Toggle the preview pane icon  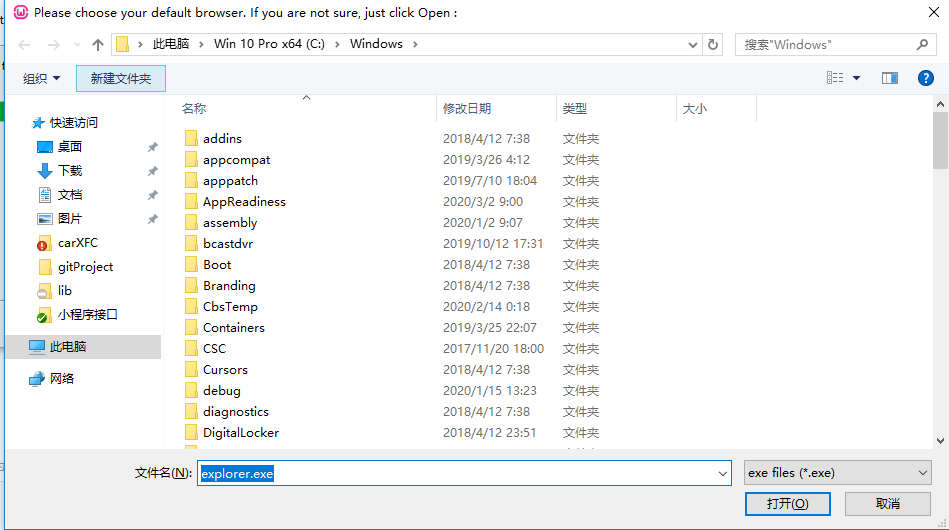tap(890, 78)
